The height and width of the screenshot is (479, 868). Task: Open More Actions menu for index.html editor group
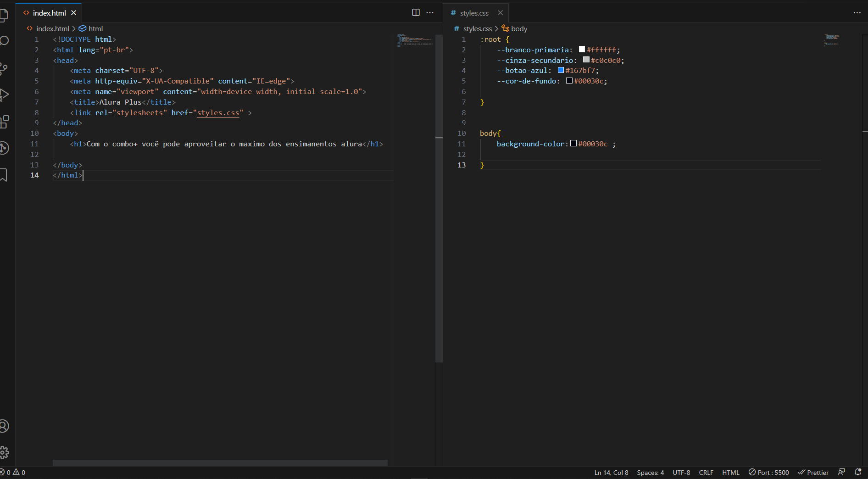(x=430, y=12)
